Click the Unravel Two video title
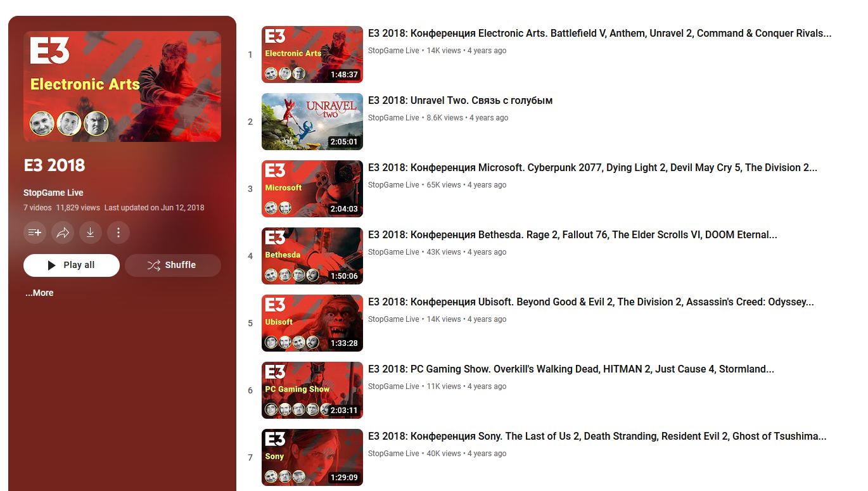Screen dimensions: 868x491 coord(461,101)
